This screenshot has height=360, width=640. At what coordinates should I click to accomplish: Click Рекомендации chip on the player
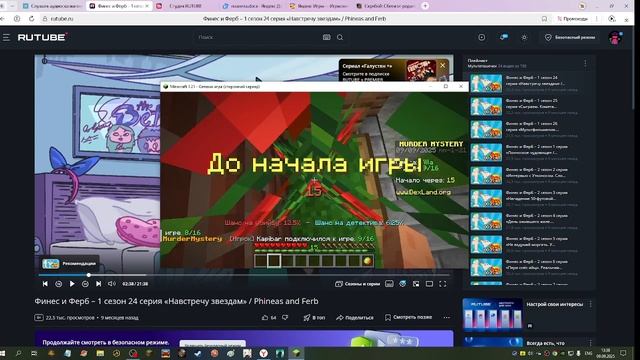[x=70, y=264]
